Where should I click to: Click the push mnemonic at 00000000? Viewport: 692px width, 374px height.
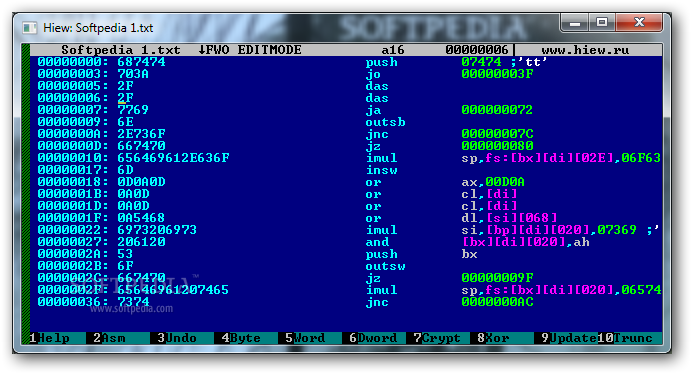(382, 62)
